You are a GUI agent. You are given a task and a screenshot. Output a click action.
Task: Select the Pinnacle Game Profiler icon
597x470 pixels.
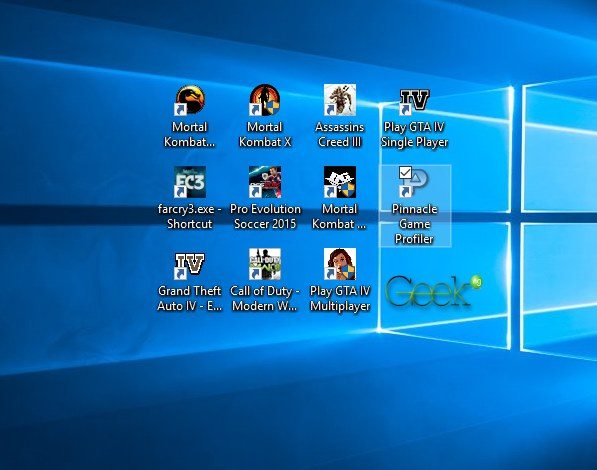(414, 182)
